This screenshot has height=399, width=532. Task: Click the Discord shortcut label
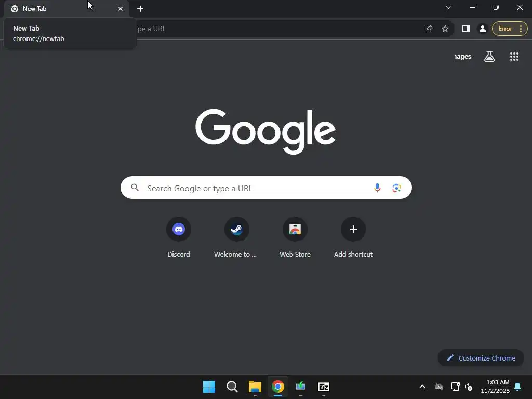tap(179, 254)
